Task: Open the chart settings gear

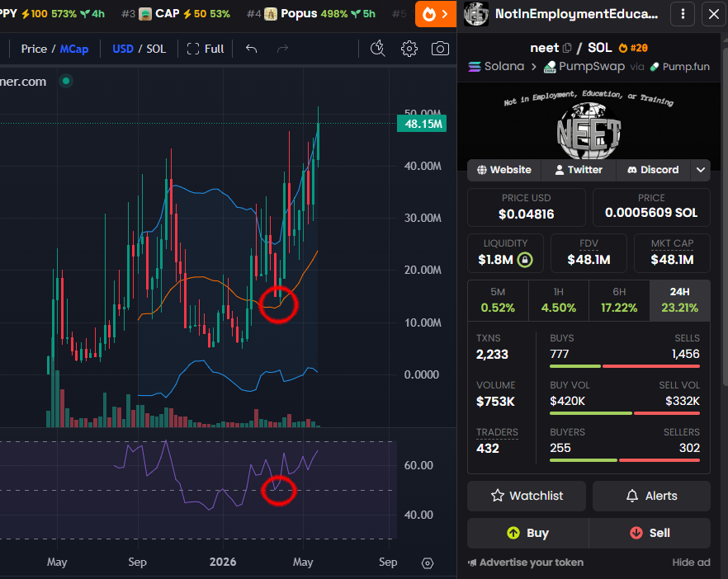Action: coord(409,49)
